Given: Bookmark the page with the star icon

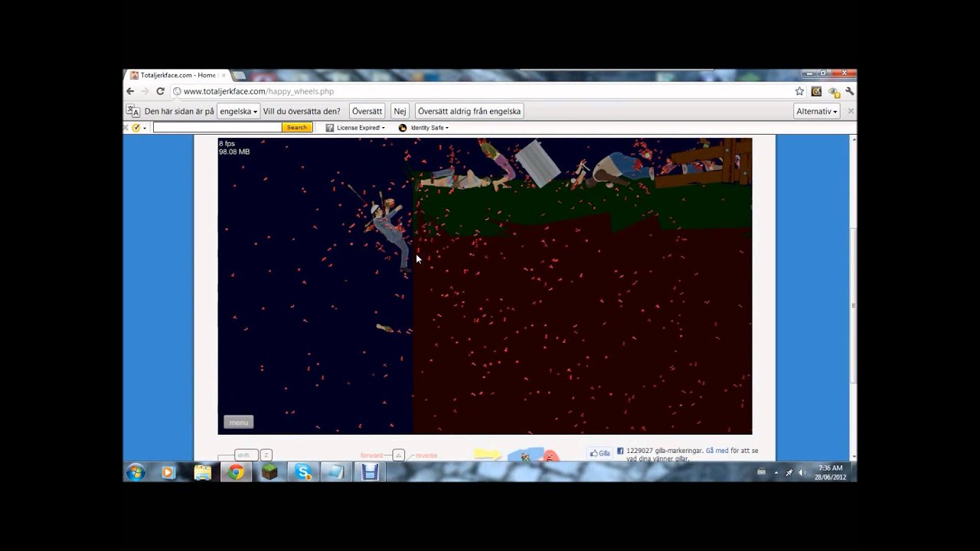Looking at the screenshot, I should click(799, 91).
